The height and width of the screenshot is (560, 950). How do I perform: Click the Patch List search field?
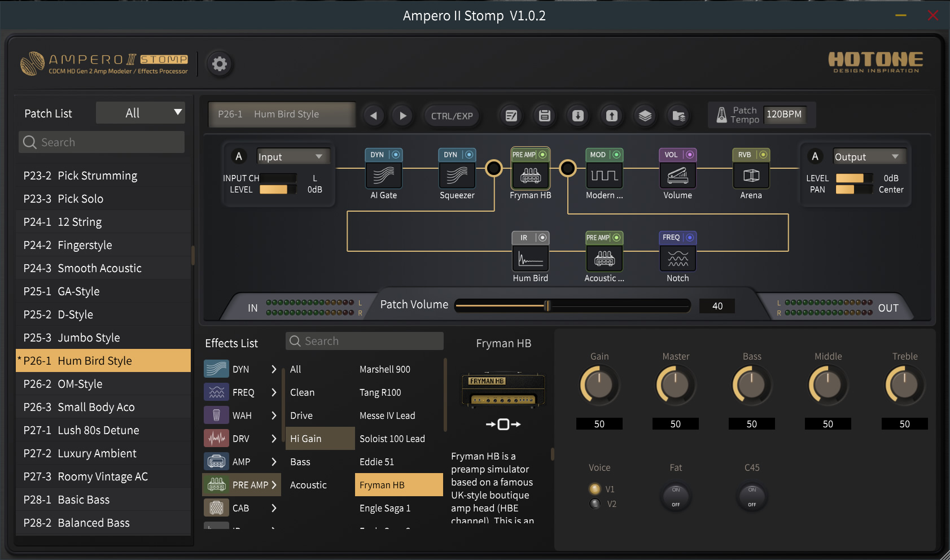[102, 142]
